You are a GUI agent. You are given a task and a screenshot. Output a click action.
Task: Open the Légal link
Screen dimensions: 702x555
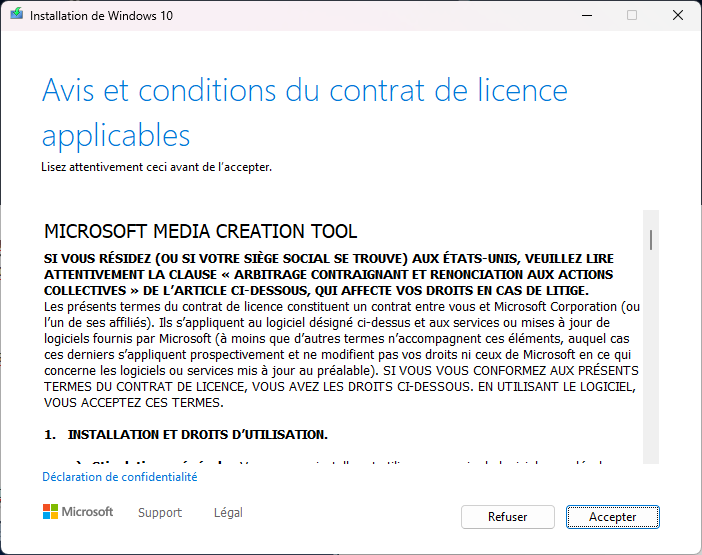point(228,512)
